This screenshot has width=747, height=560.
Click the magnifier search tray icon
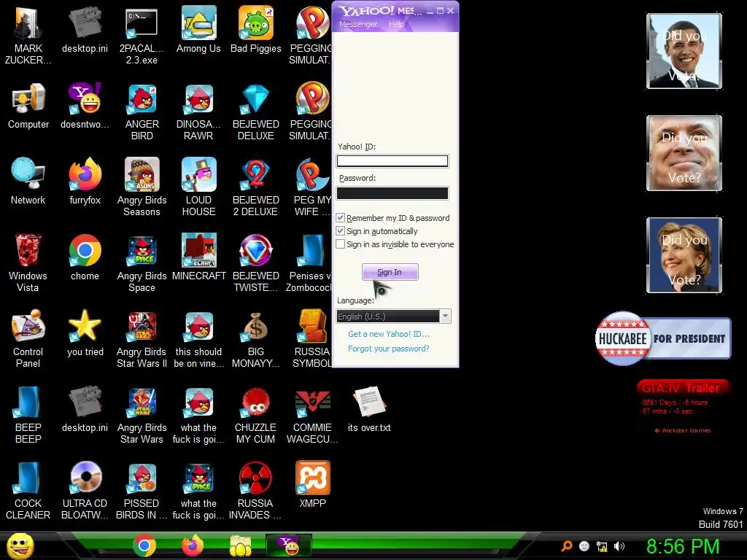(567, 546)
